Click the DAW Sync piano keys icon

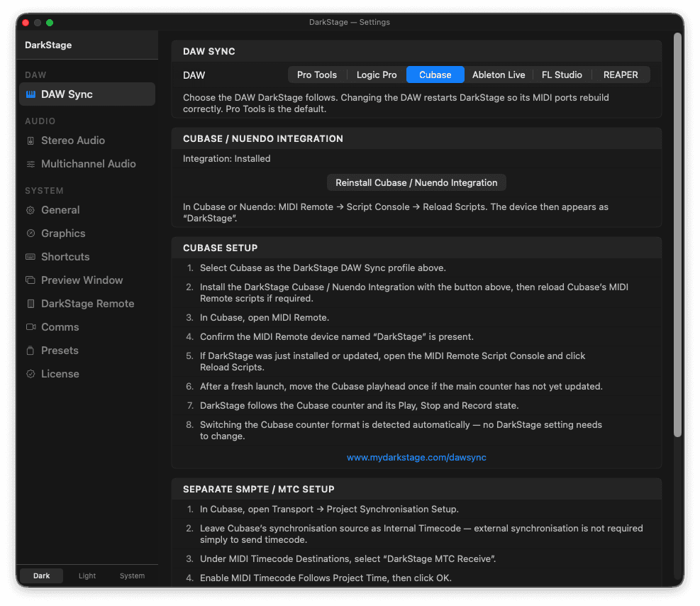point(30,94)
